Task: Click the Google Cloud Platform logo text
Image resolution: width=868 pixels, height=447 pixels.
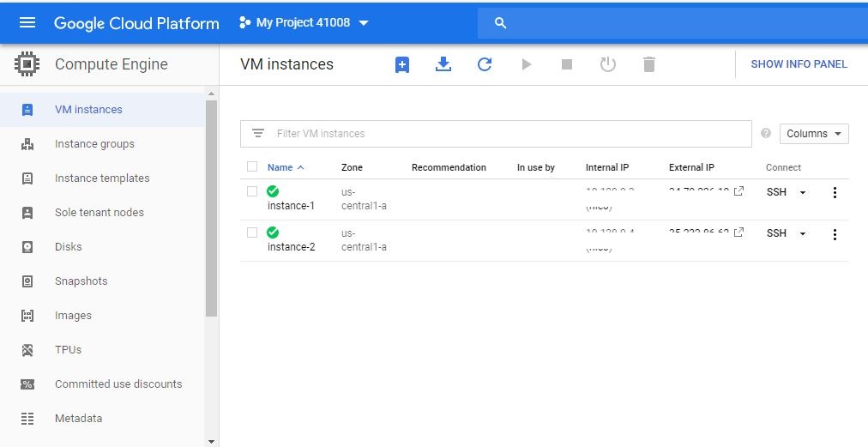Action: pyautogui.click(x=136, y=23)
